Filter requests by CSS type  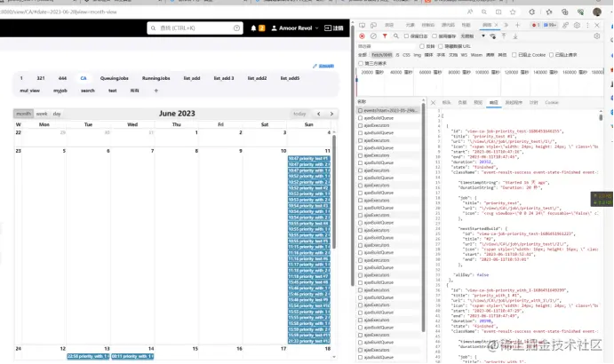[x=406, y=55]
